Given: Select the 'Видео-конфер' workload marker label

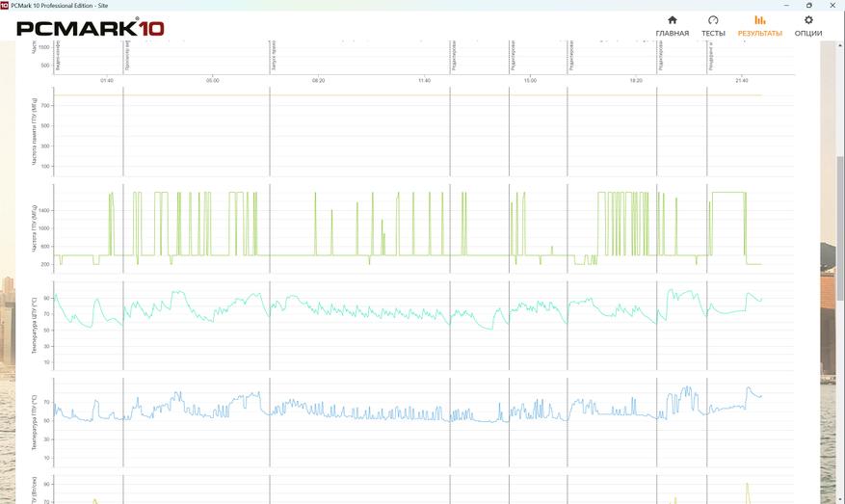Looking at the screenshot, I should pyautogui.click(x=58, y=56).
